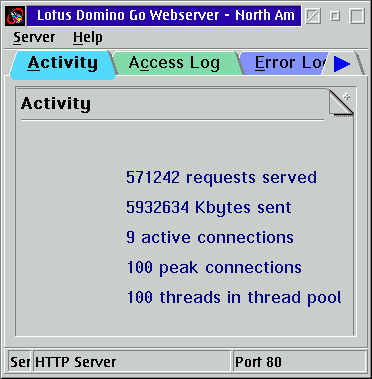This screenshot has height=379, width=372.
Task: Maximize the window with the large square button
Action: [x=357, y=16]
